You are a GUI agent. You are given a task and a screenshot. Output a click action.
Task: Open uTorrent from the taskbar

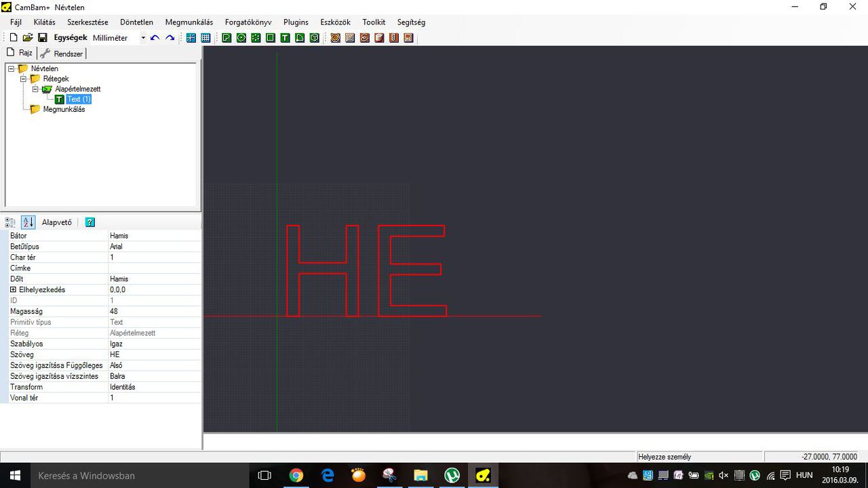452,475
